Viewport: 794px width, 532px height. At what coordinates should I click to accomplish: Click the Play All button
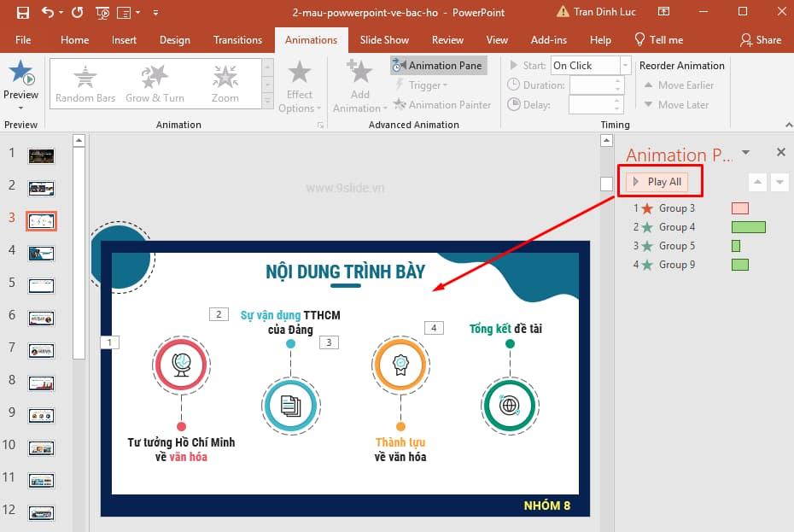tap(657, 181)
